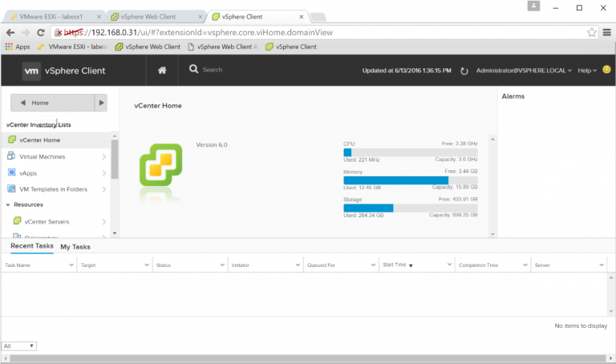616x364 pixels.
Task: Click browser forward arrow
Action: pos(26,33)
